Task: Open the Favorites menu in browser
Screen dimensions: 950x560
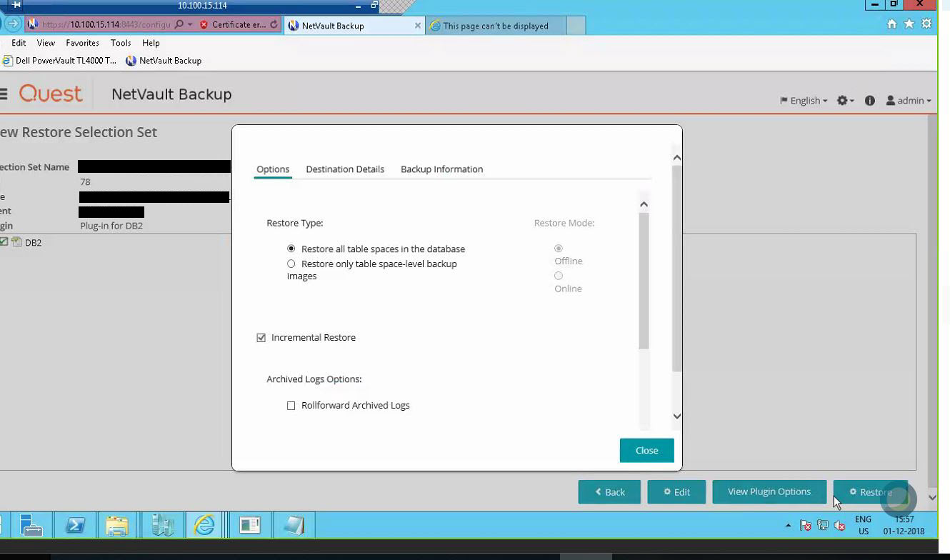Action: pyautogui.click(x=82, y=43)
